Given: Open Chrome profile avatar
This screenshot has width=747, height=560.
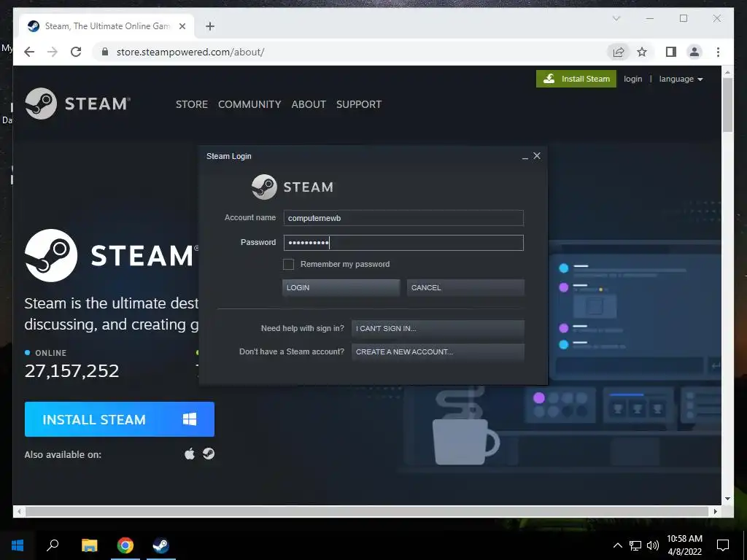Looking at the screenshot, I should [x=694, y=52].
